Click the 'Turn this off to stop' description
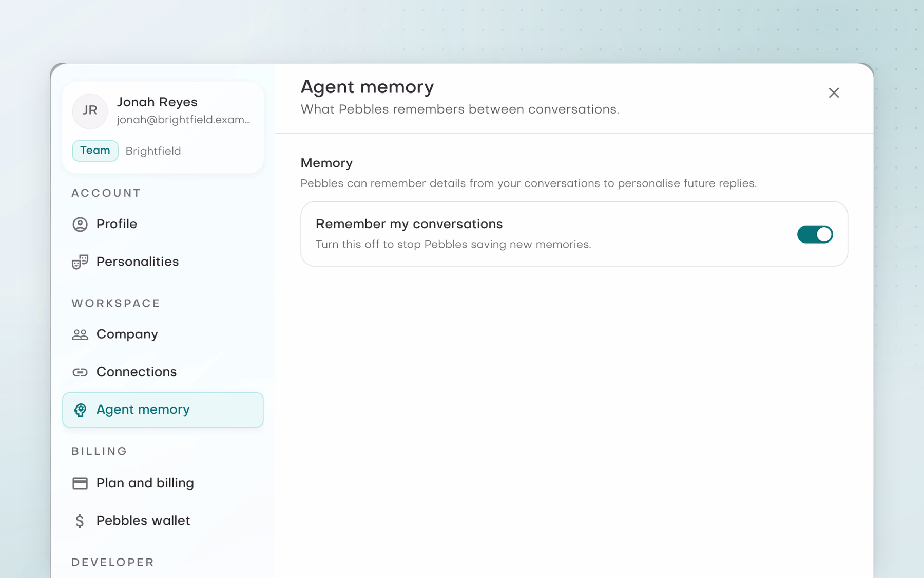The height and width of the screenshot is (578, 924). (x=453, y=245)
